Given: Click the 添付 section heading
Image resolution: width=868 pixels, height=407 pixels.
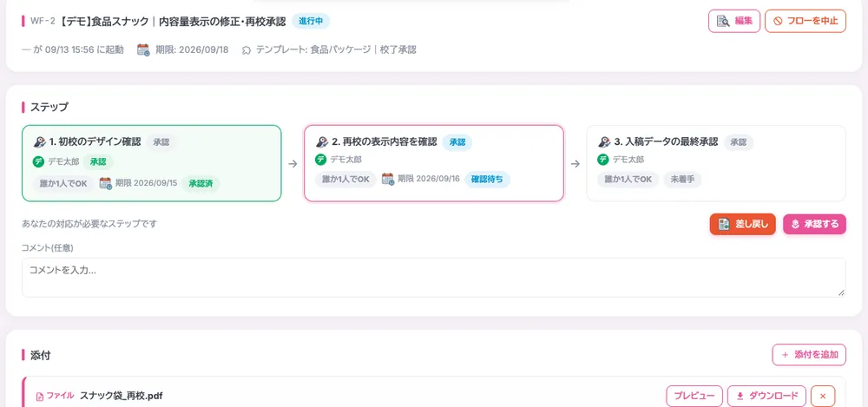Looking at the screenshot, I should click(40, 356).
